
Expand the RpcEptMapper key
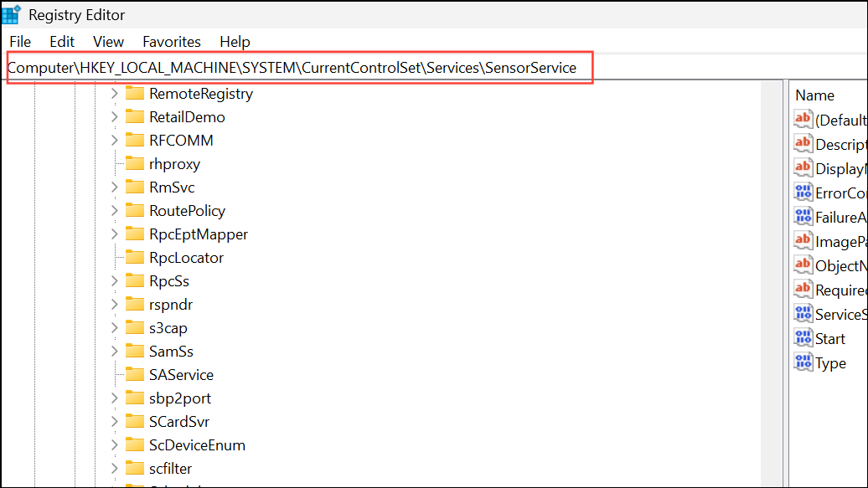(114, 234)
